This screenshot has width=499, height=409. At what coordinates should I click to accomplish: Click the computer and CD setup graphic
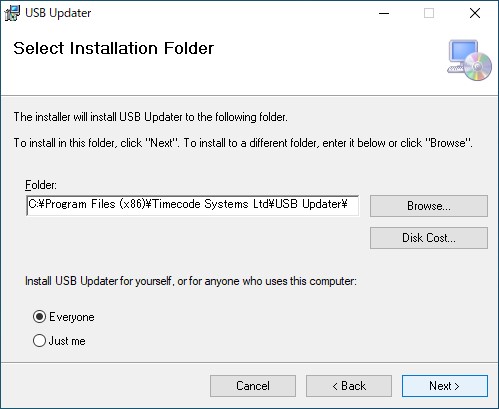pyautogui.click(x=469, y=60)
